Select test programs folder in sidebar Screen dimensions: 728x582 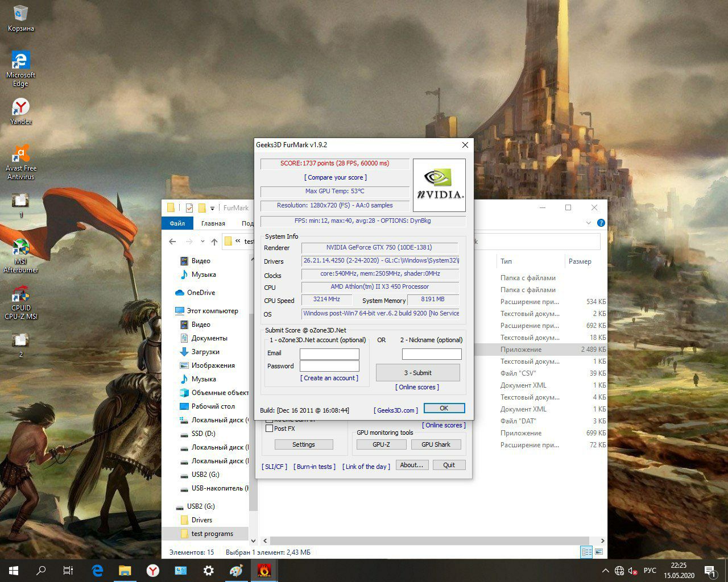(x=212, y=534)
